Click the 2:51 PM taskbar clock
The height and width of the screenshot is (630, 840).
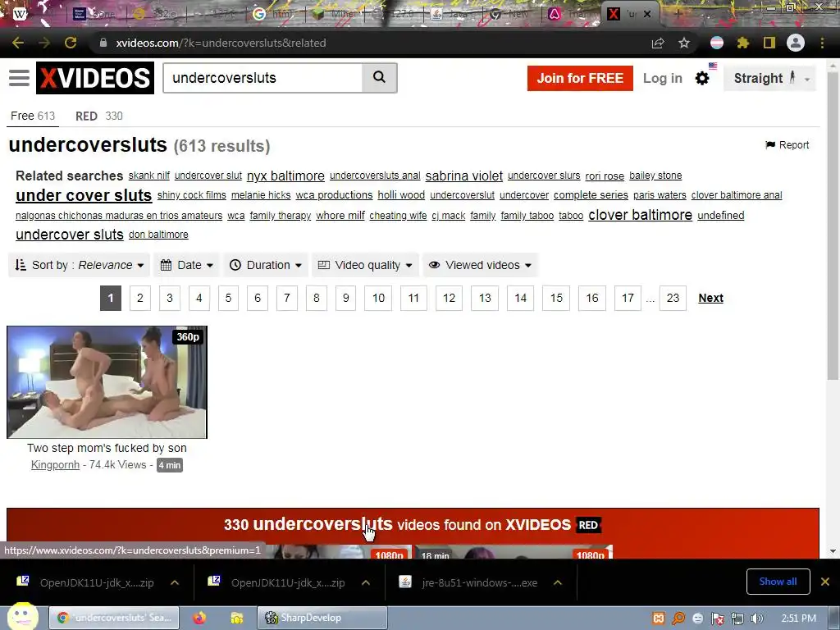tap(798, 619)
